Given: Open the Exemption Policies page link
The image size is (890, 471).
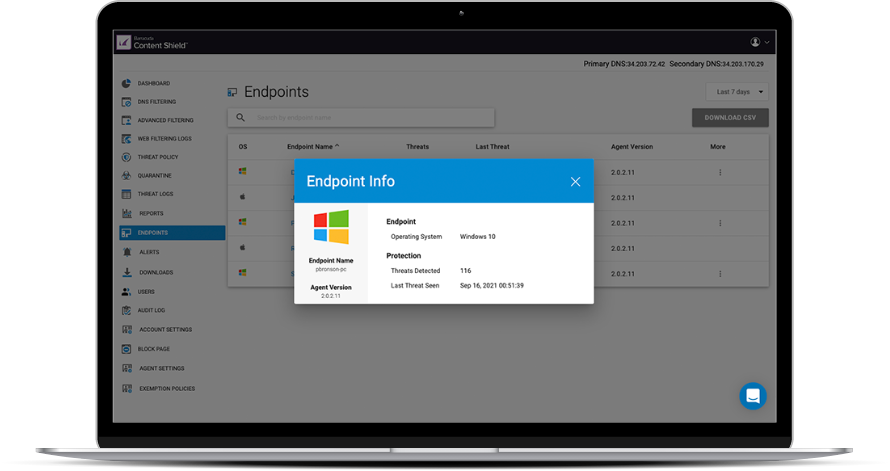Looking at the screenshot, I should [x=167, y=389].
